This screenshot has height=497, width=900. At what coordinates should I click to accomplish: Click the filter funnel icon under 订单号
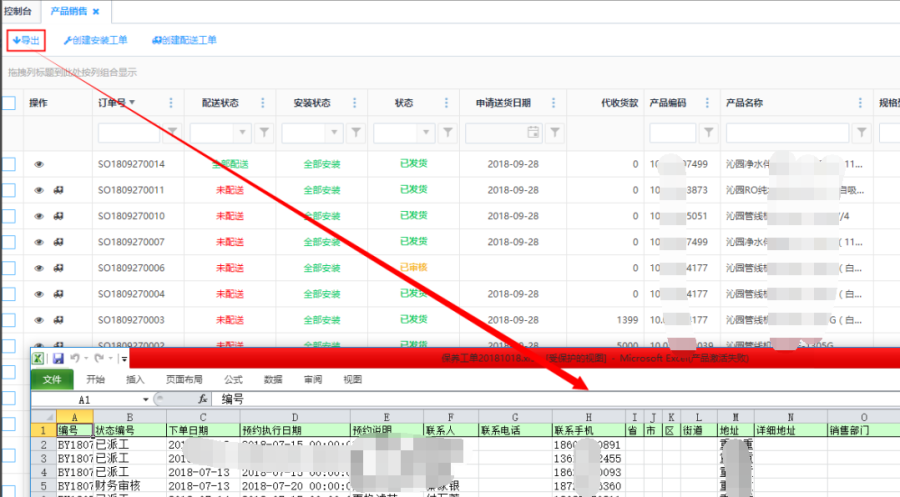(x=172, y=132)
